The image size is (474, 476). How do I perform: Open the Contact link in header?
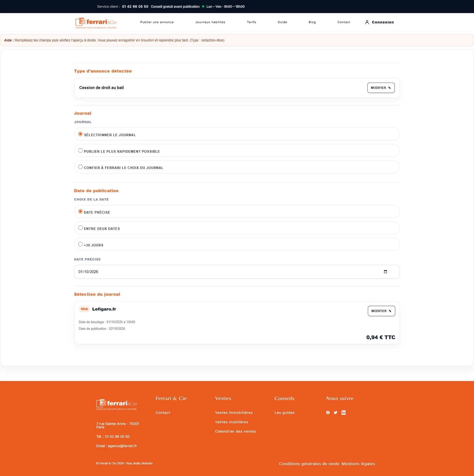pyautogui.click(x=344, y=22)
